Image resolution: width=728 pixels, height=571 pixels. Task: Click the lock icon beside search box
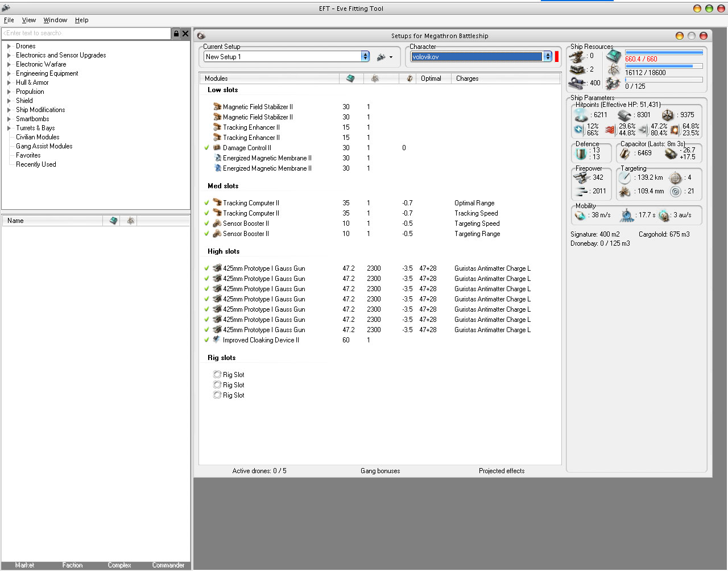(176, 34)
